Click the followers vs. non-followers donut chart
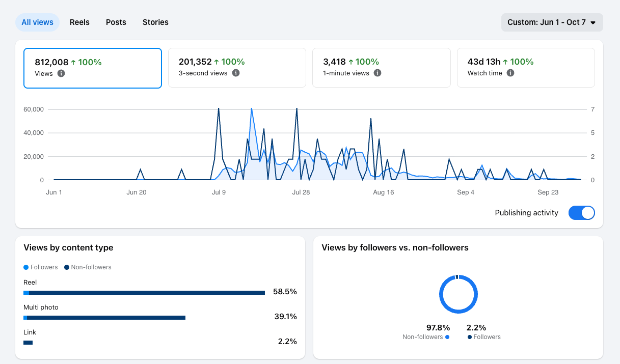 coord(459,294)
